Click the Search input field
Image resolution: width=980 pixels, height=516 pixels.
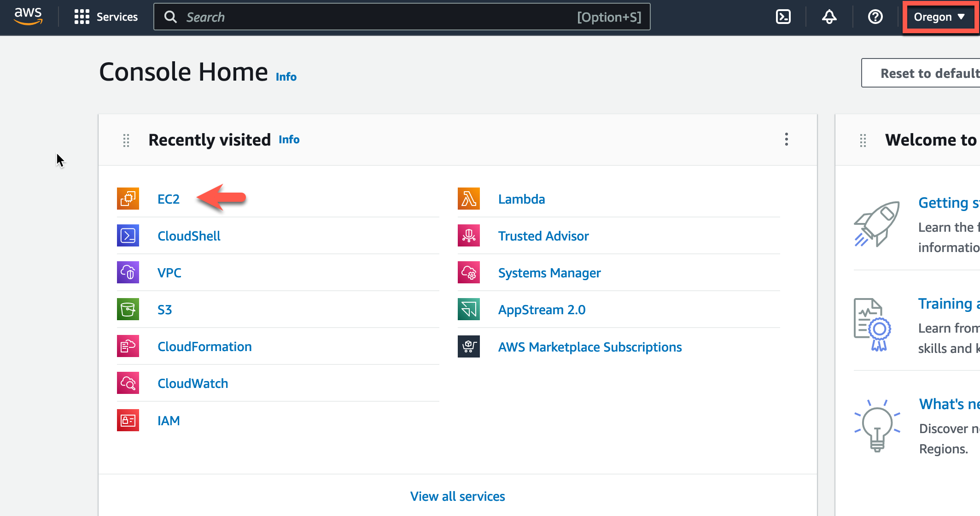402,17
